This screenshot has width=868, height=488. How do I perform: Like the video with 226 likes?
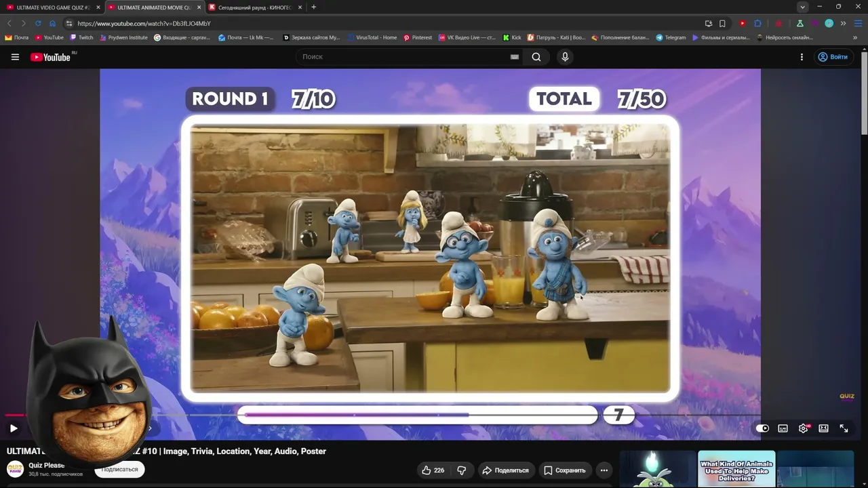coord(433,470)
